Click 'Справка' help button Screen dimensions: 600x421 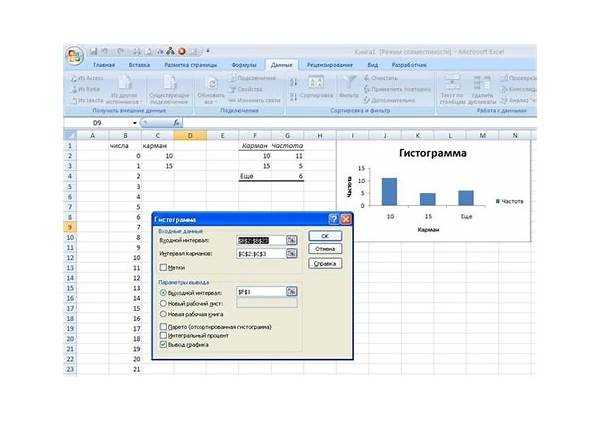pyautogui.click(x=325, y=263)
